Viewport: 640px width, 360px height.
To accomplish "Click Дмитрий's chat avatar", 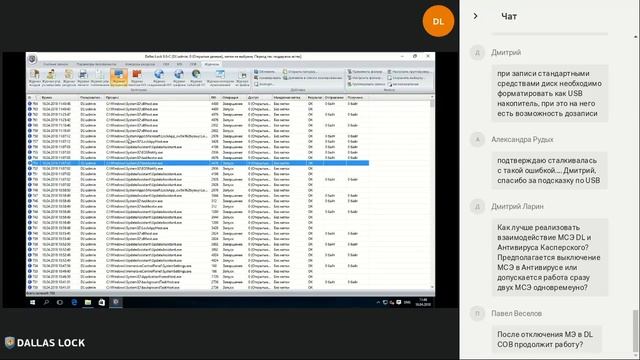I will tap(477, 53).
